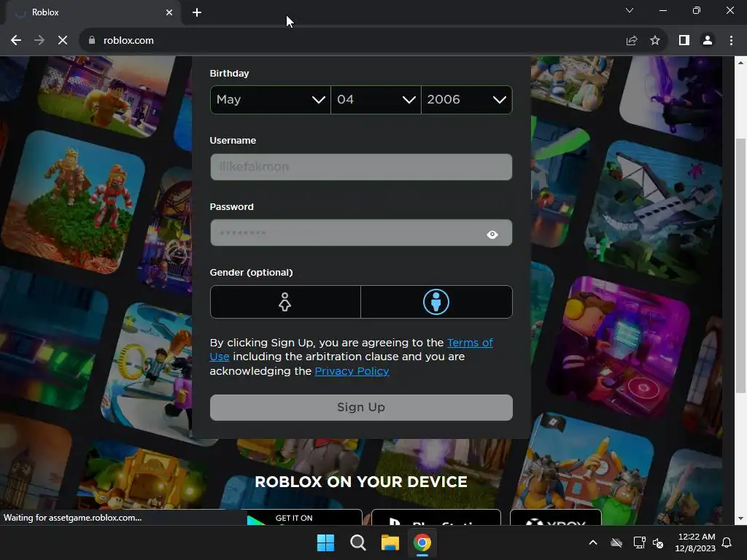This screenshot has width=747, height=560.
Task: Click the Get It On Google Play badge
Action: point(304,517)
